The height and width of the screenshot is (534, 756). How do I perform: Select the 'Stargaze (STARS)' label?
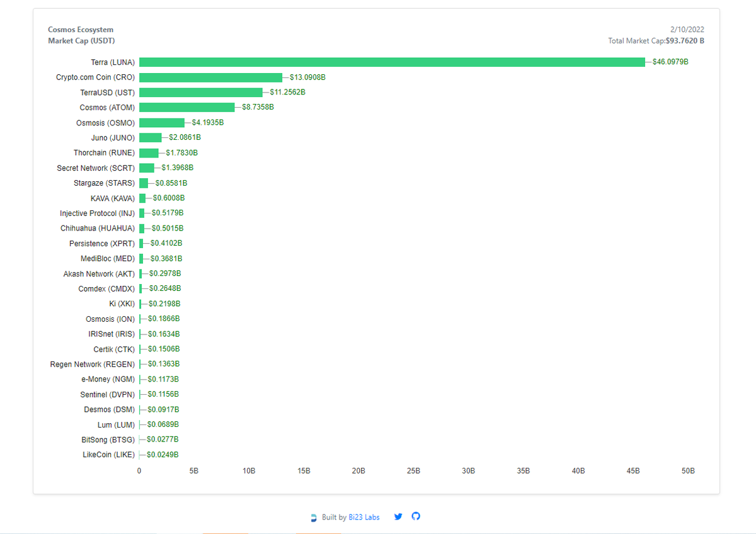[104, 183]
